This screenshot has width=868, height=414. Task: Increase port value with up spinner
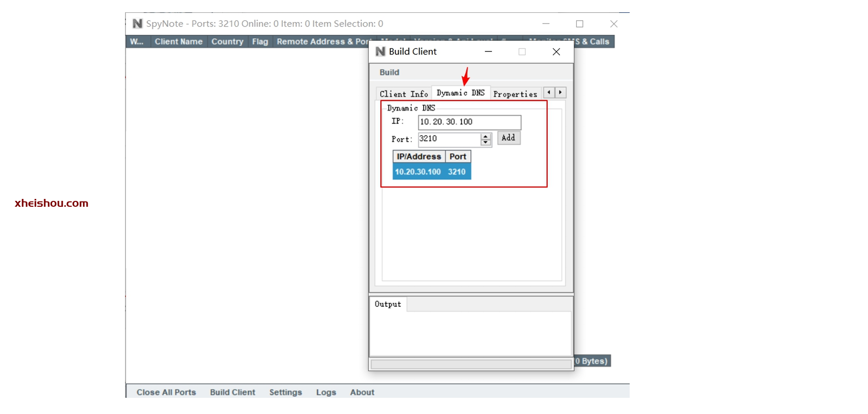(486, 136)
